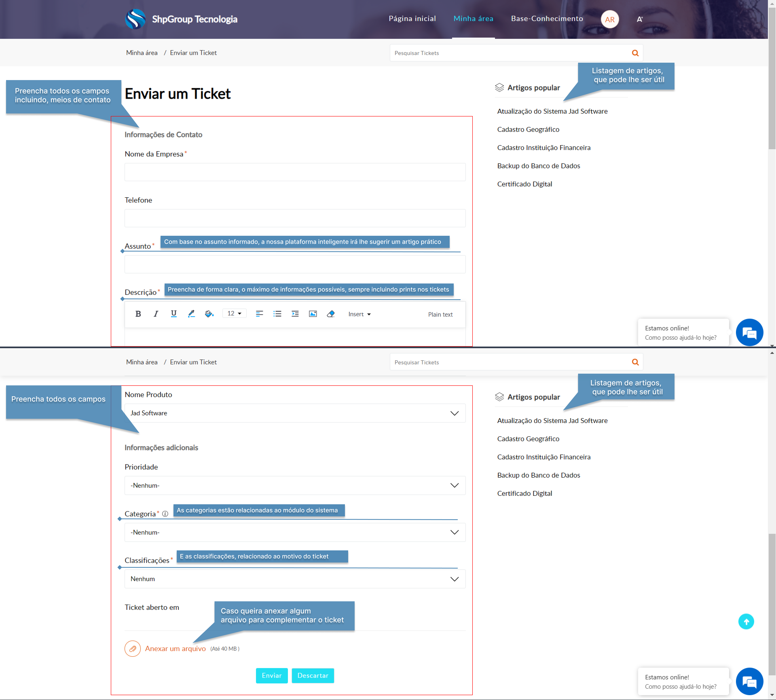Open the font size 12 dropdown
Viewport: 776px width, 700px height.
point(234,313)
